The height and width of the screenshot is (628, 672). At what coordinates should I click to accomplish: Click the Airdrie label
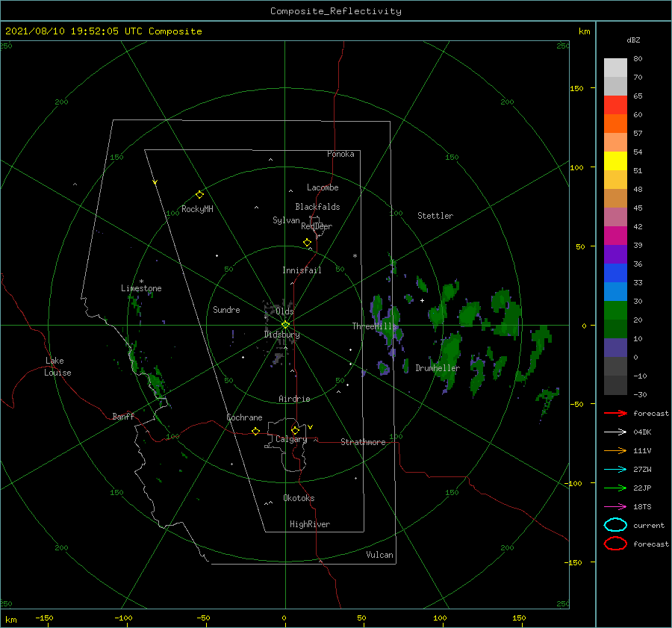294,399
